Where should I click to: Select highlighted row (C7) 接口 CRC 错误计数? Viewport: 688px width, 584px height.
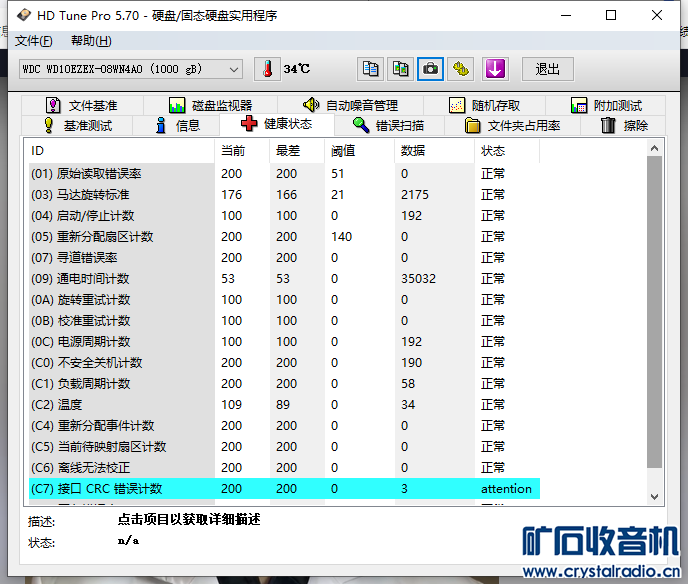coord(284,489)
